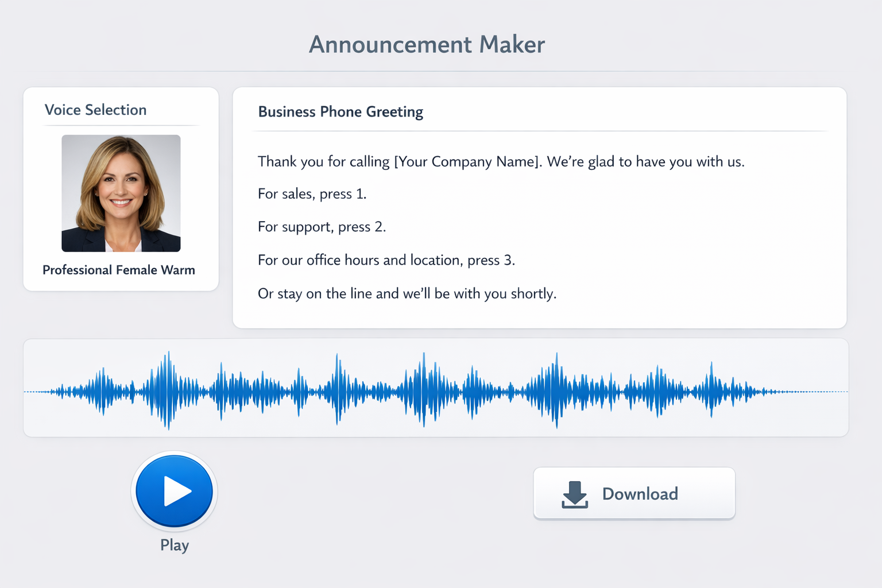
Task: Click the download arrow icon
Action: [574, 494]
